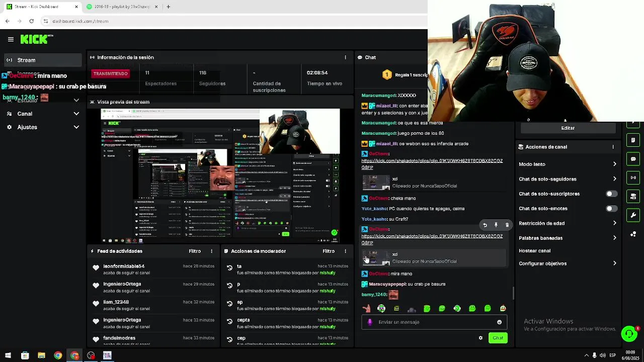Open the green headset support bubble
The width and height of the screenshot is (644, 362).
click(x=629, y=334)
